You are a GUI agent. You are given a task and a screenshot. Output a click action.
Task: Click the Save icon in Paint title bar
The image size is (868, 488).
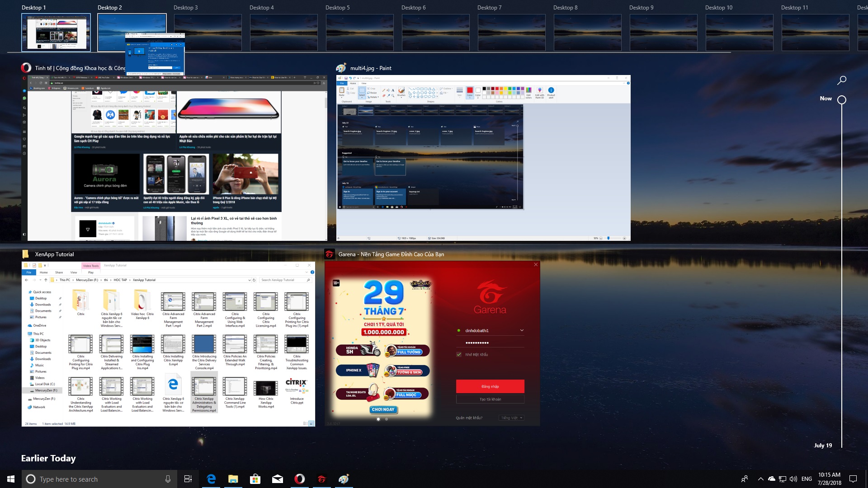[346, 78]
